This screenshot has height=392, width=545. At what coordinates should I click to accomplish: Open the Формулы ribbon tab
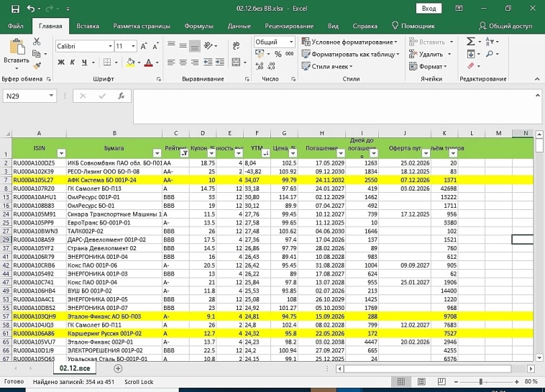pyautogui.click(x=198, y=26)
